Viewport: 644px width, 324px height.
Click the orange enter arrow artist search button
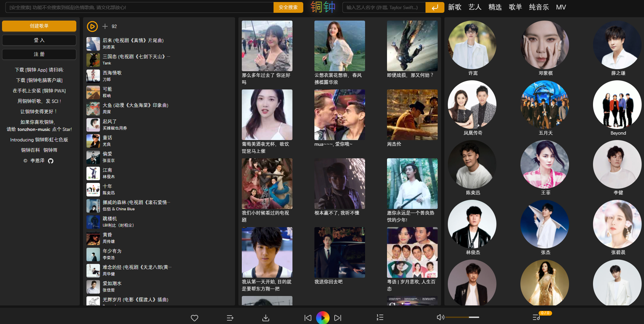point(435,7)
